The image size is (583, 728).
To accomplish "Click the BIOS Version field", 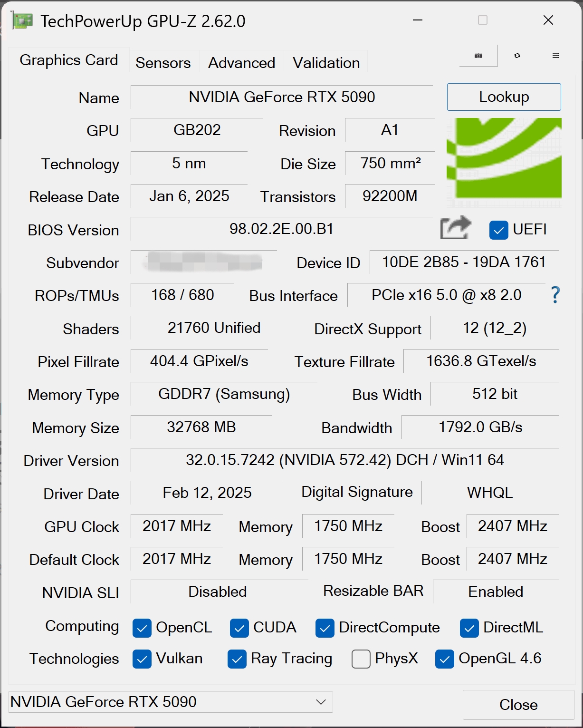I will point(281,229).
